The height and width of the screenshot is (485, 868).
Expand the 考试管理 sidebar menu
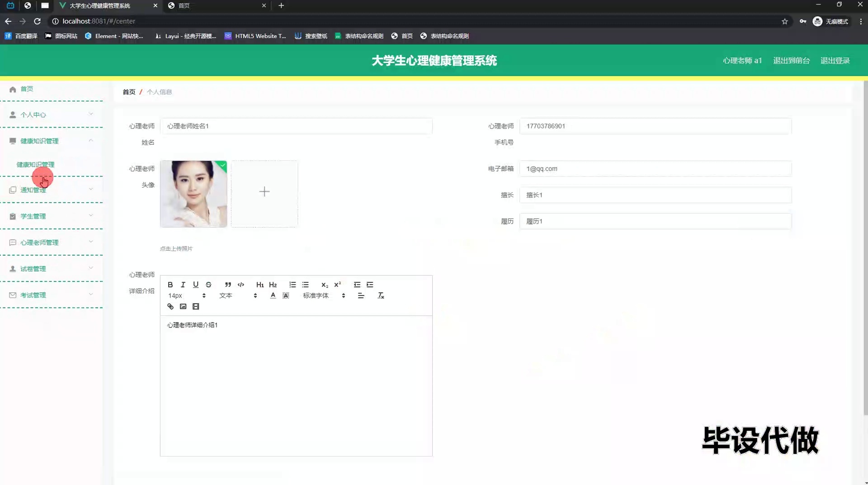pyautogui.click(x=52, y=295)
